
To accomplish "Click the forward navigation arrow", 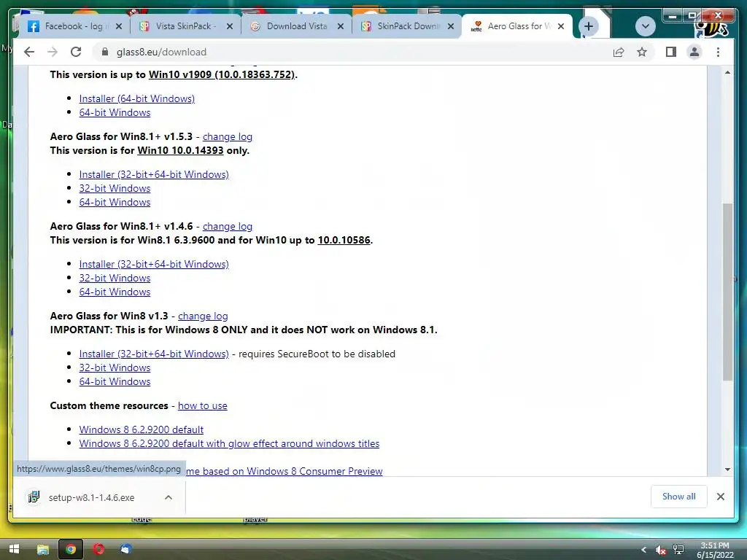I will [53, 52].
